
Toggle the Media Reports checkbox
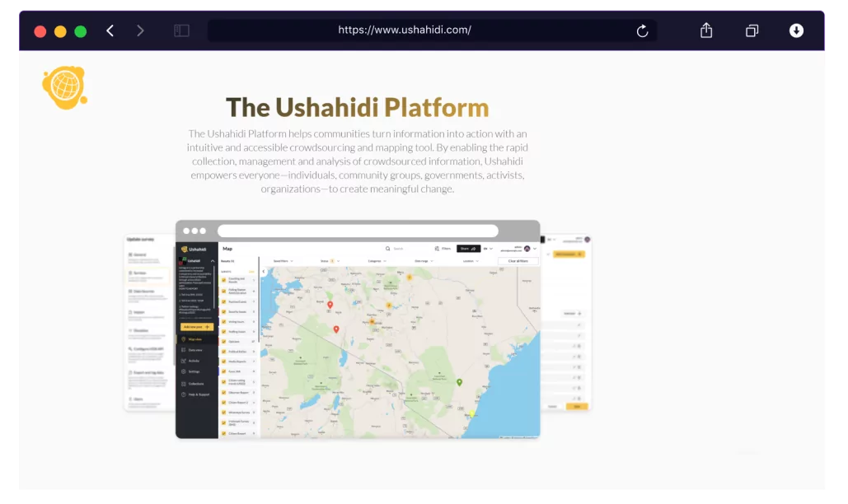224,362
